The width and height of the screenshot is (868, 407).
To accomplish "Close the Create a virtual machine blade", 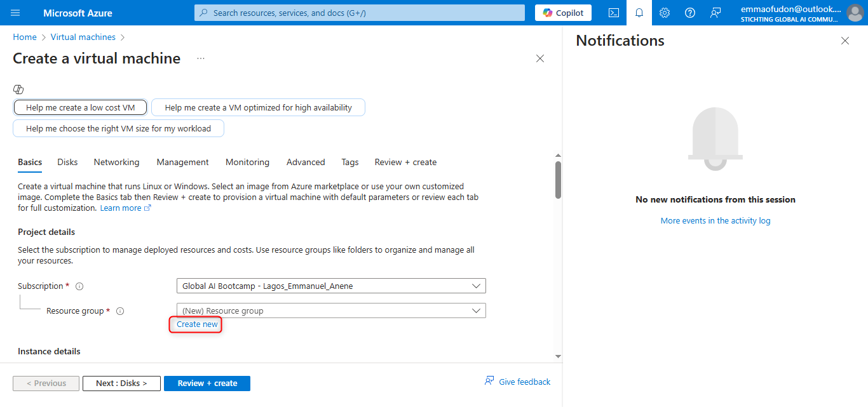I will [x=540, y=58].
